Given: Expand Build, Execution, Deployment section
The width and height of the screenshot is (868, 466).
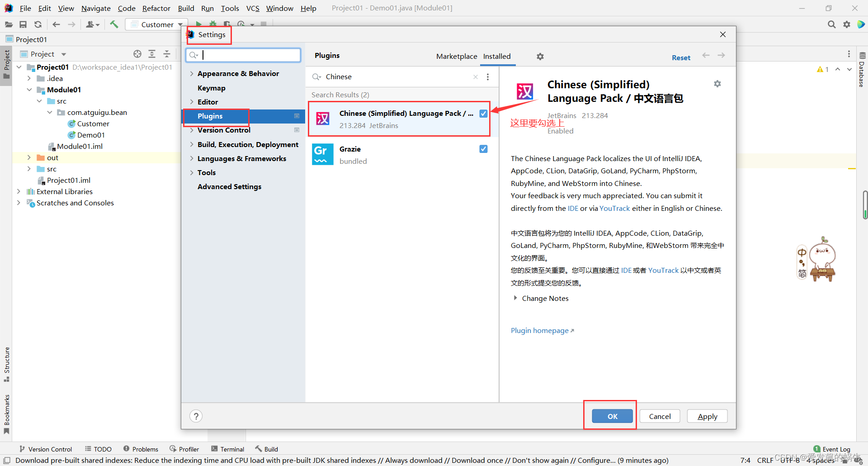Looking at the screenshot, I should tap(192, 145).
